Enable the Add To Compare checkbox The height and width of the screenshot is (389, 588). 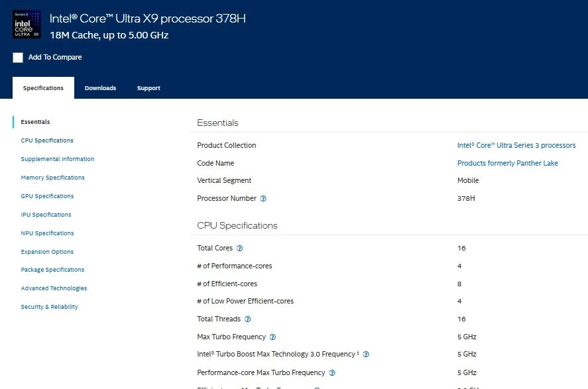pos(18,58)
